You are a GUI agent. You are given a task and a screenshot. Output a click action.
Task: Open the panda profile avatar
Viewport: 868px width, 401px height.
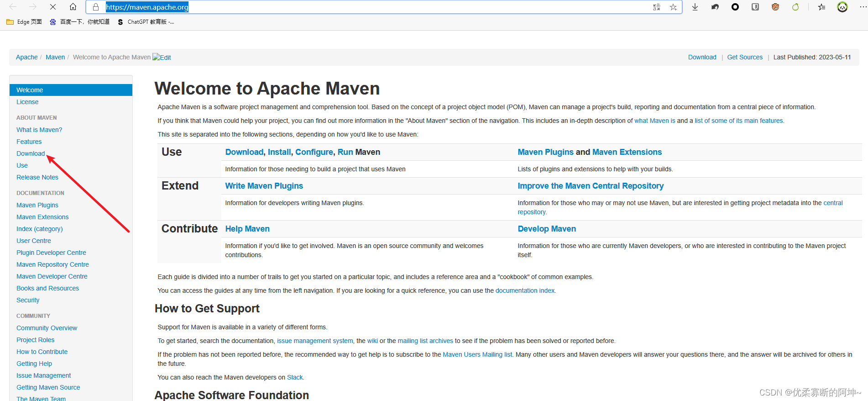[842, 7]
